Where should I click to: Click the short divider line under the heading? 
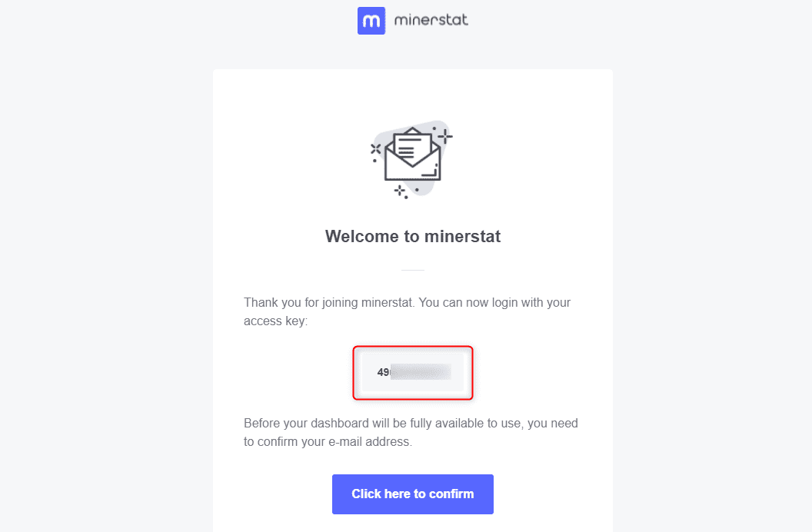click(x=413, y=270)
